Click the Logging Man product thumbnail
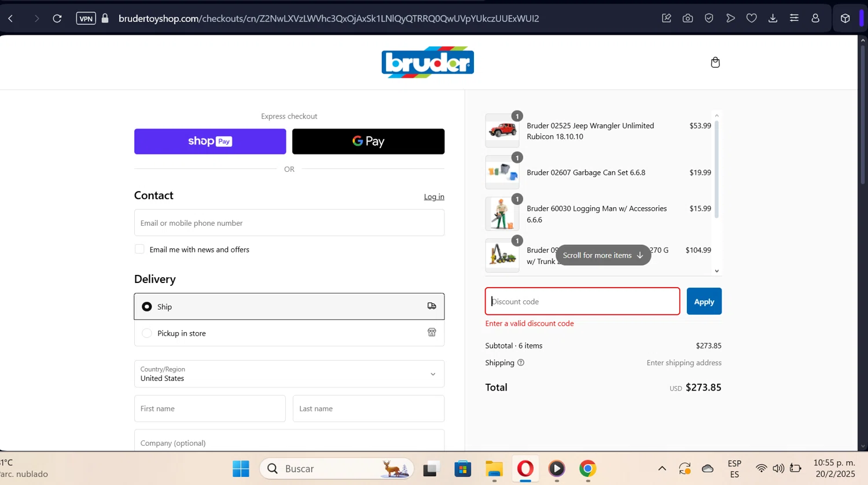 point(502,214)
